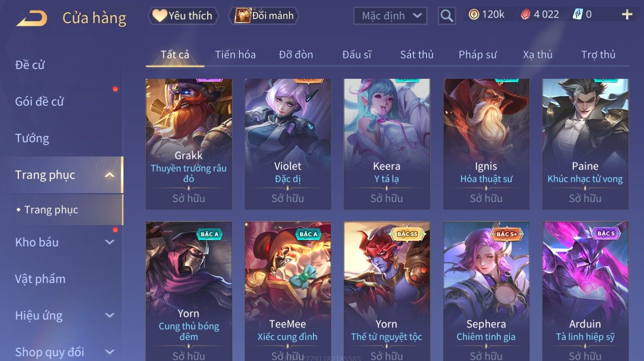Open Yêu thích heart favorites

point(183,16)
